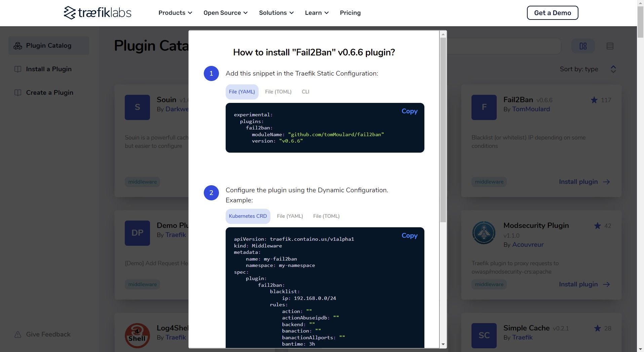Click the Modsecurity Plugin card title
Screen dimensions: 644x352
pyautogui.click(x=536, y=226)
